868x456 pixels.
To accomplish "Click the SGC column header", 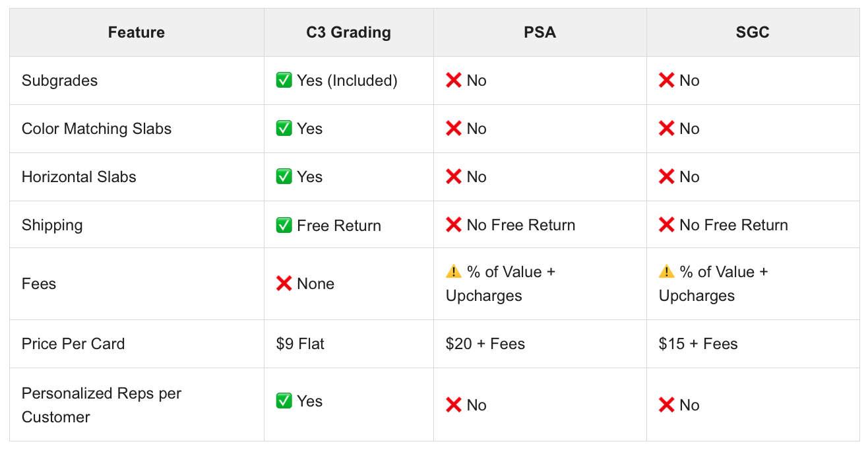I will [753, 32].
